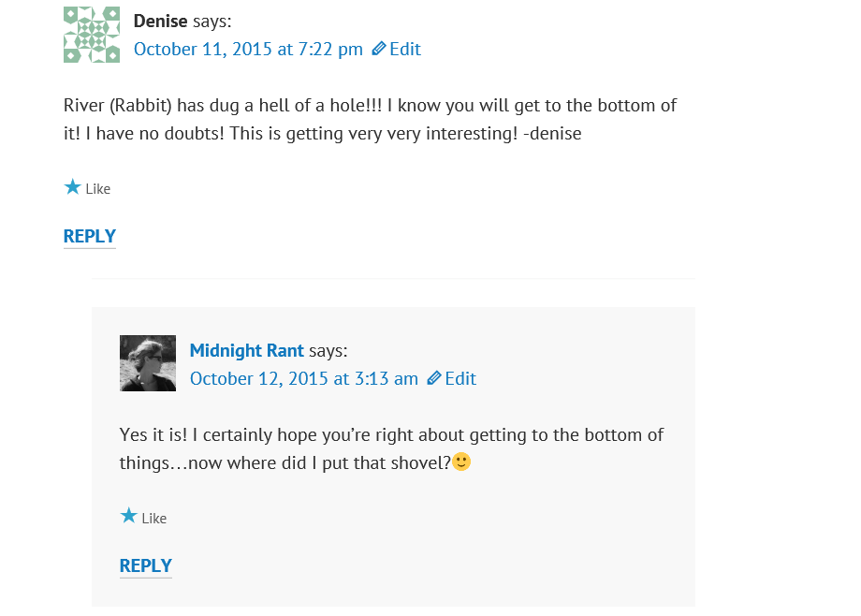The image size is (861, 616).
Task: Click the Like label under Denise's comment
Action: point(98,189)
